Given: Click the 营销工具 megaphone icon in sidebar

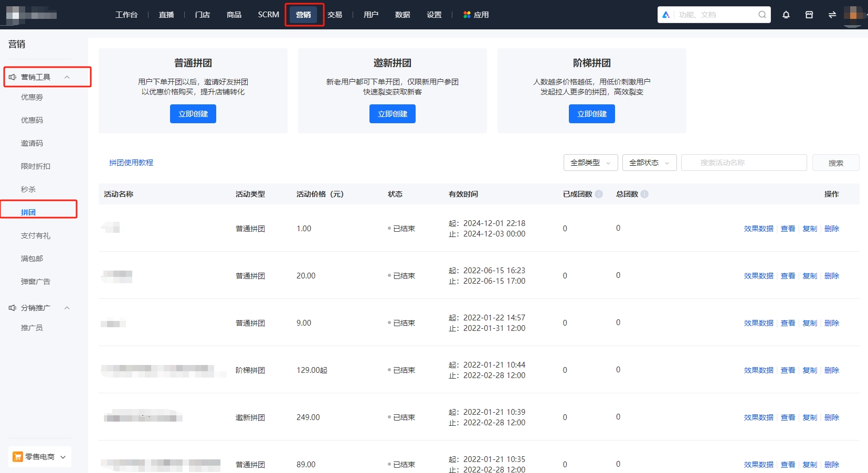Looking at the screenshot, I should (12, 76).
